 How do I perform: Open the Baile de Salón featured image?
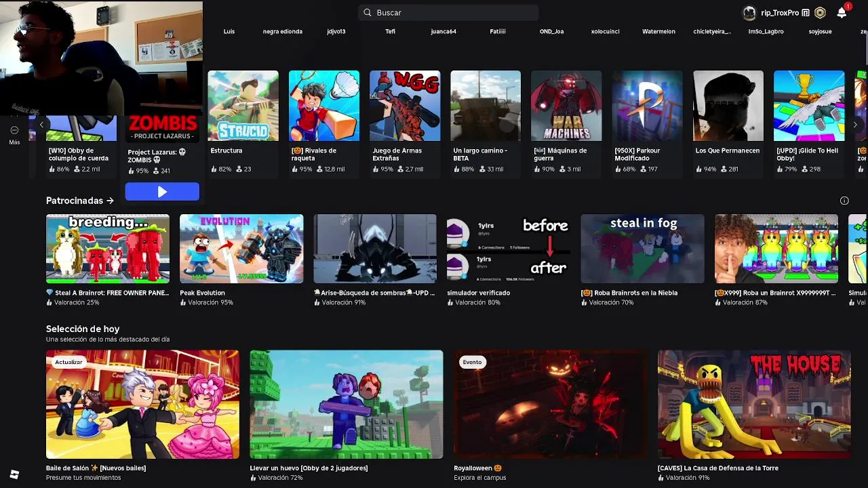point(142,405)
